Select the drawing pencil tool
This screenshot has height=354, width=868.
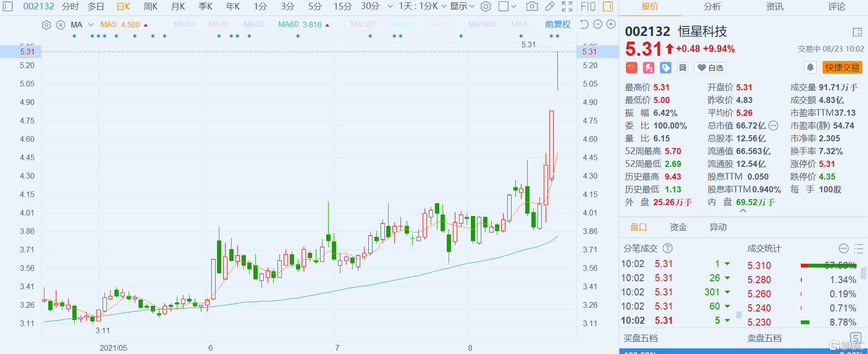coord(549,7)
